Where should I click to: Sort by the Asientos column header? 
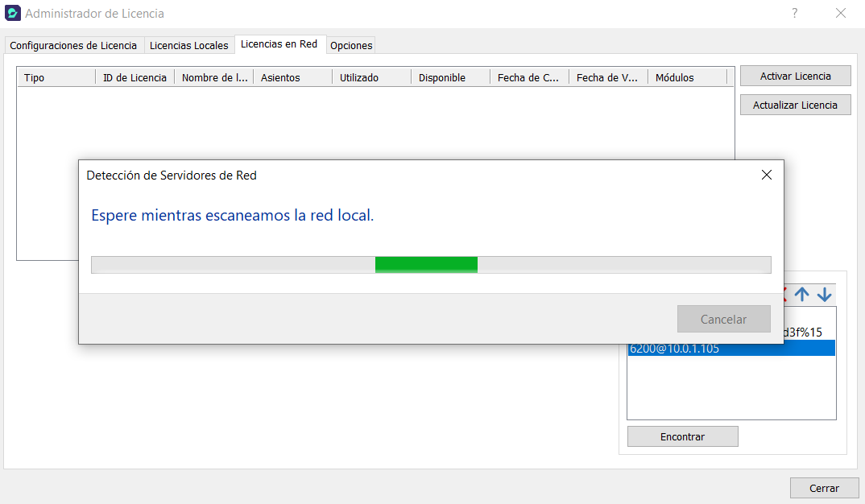292,78
